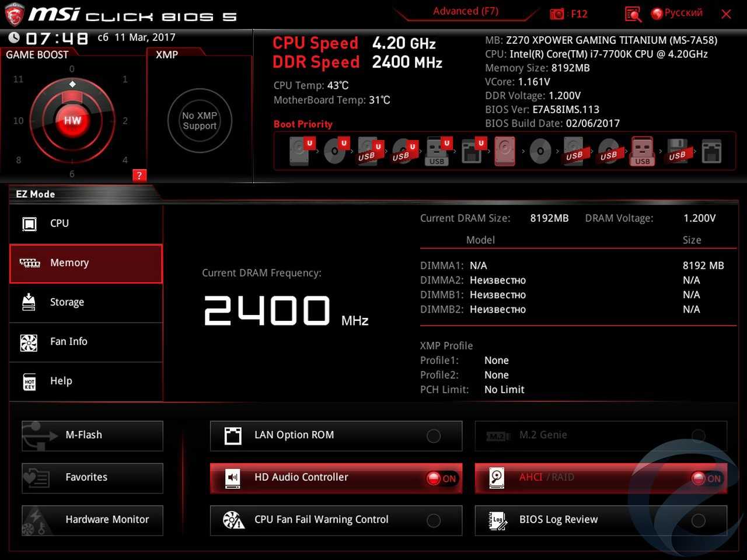The image size is (747, 560).
Task: Switch to Advanced (F7) mode
Action: [x=465, y=12]
